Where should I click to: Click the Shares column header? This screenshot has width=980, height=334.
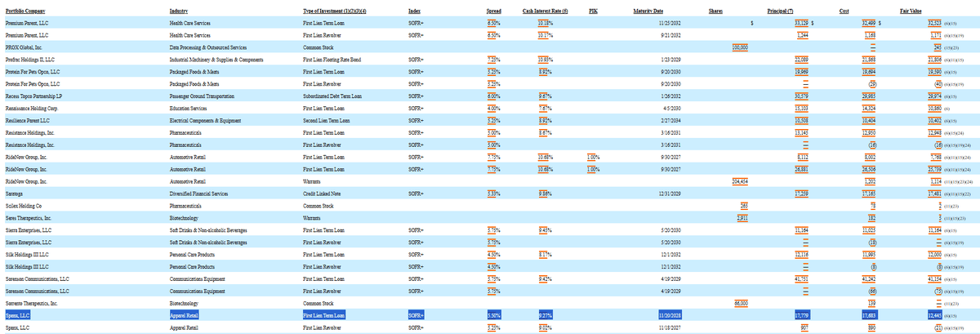pyautogui.click(x=717, y=11)
